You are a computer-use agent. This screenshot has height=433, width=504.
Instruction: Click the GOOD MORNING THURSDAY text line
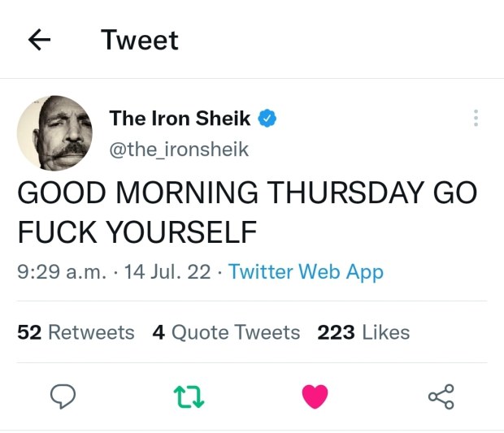pyautogui.click(x=247, y=193)
